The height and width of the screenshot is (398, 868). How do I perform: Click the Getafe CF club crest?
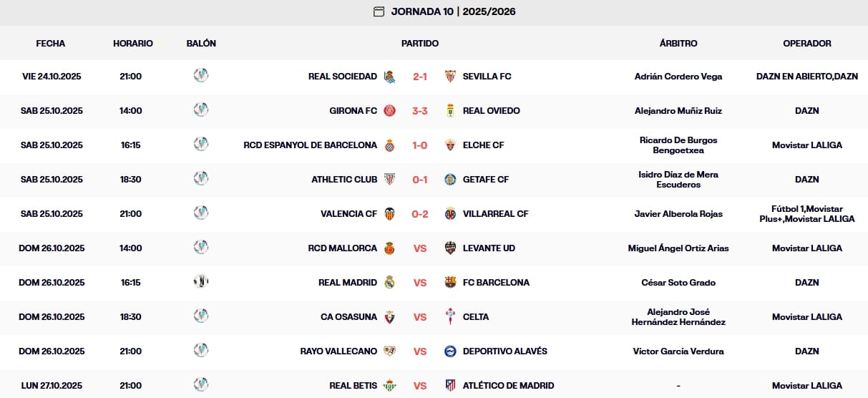coord(450,180)
